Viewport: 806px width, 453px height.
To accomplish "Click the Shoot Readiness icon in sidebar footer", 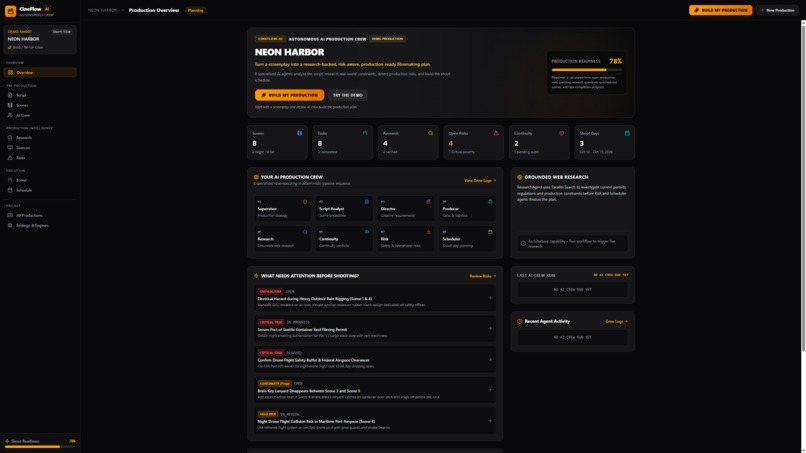I will [7, 441].
